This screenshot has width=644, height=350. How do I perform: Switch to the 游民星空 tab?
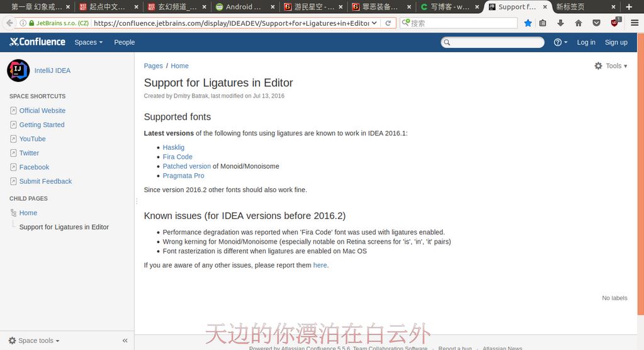[314, 7]
